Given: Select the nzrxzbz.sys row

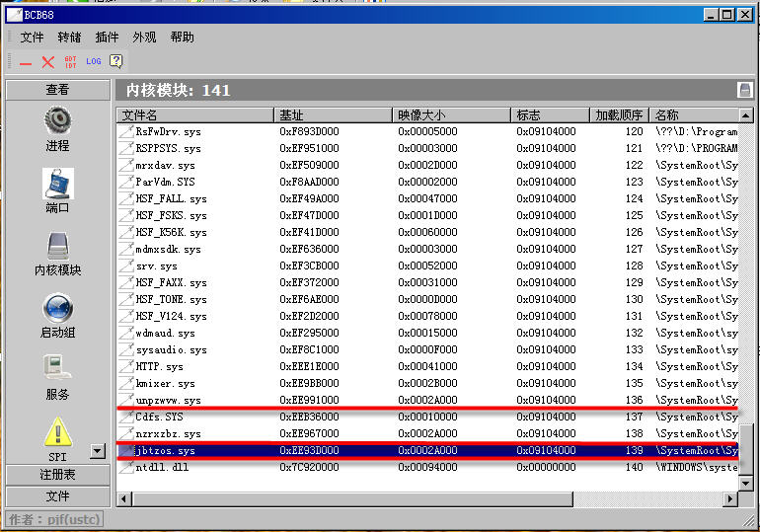Looking at the screenshot, I should click(x=428, y=433).
